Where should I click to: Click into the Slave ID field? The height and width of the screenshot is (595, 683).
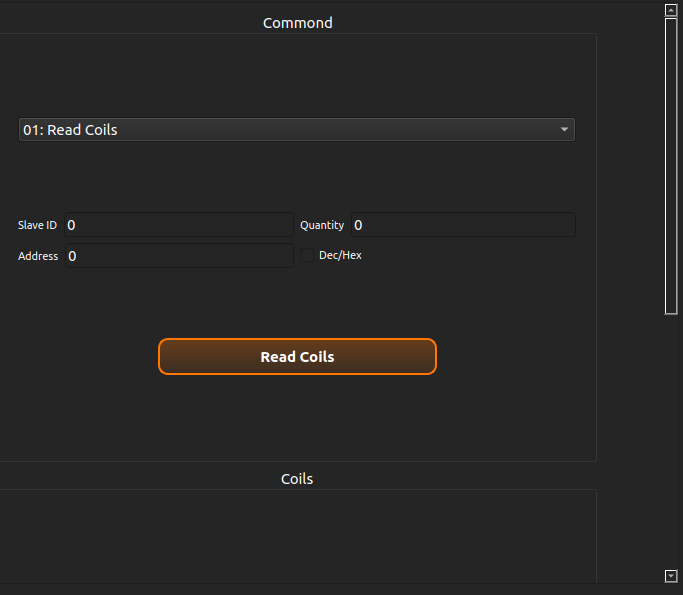(x=178, y=226)
